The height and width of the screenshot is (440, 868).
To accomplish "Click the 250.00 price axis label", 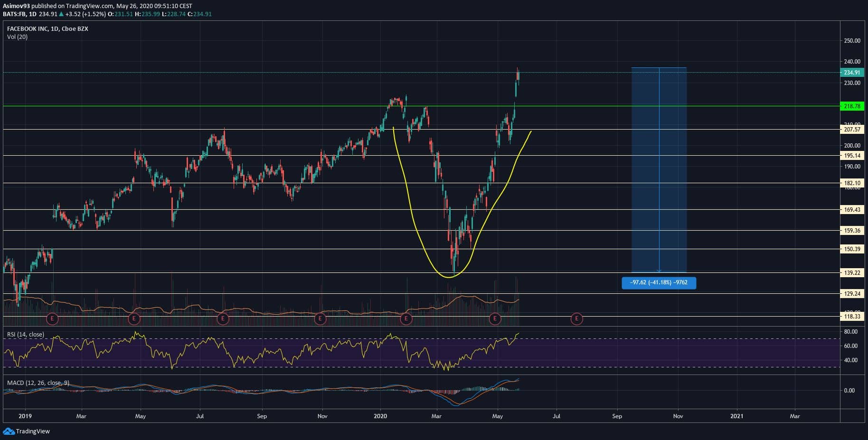I will coord(852,41).
